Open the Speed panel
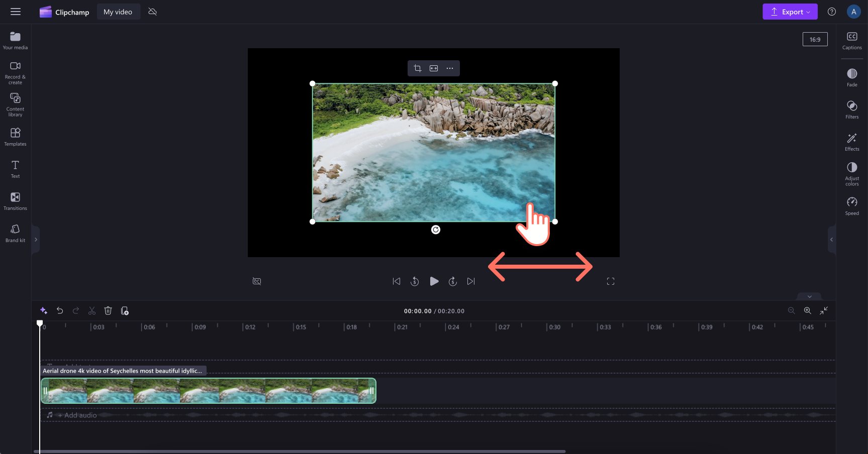The width and height of the screenshot is (868, 454). click(x=852, y=206)
